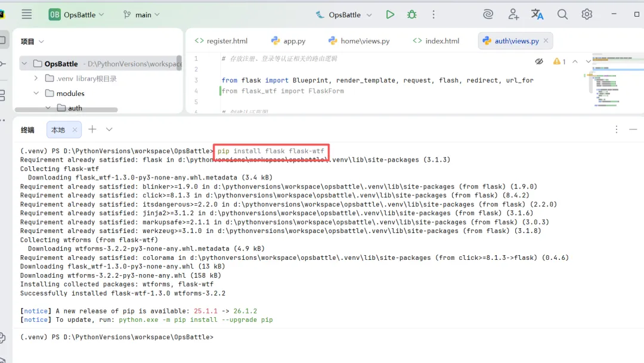
Task: Click 'python.exe -m pip install --upgrade pip'
Action: pos(196,319)
